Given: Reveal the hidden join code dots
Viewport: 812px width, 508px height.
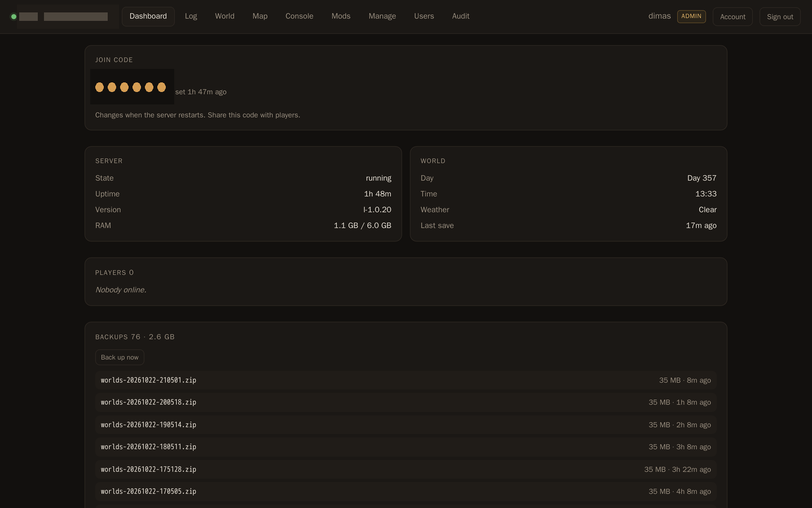Looking at the screenshot, I should pos(131,87).
